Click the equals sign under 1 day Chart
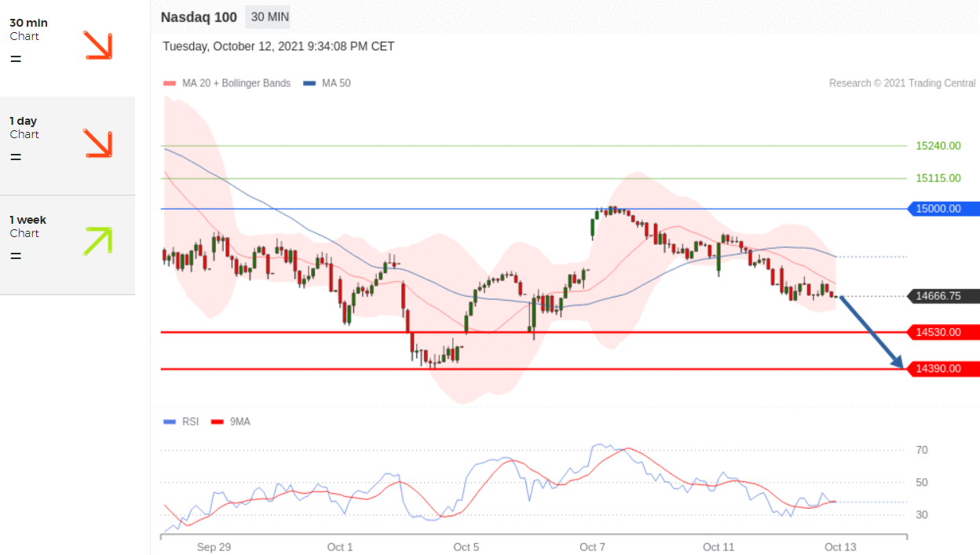The image size is (980, 555). pyautogui.click(x=16, y=157)
